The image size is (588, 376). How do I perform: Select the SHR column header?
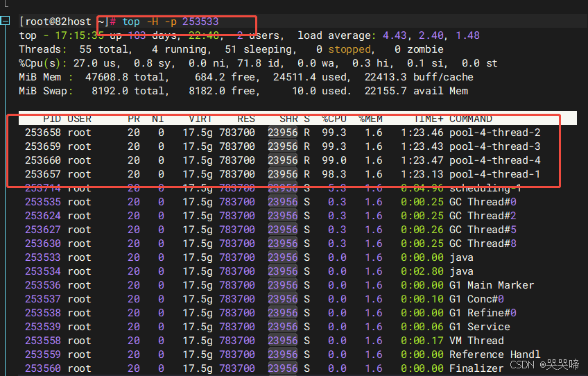pyautogui.click(x=288, y=119)
